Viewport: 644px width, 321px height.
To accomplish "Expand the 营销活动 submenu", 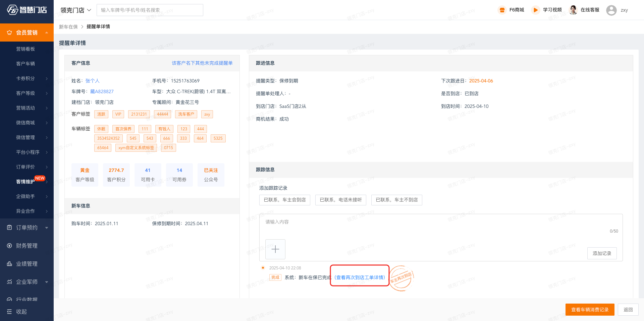I will 47,108.
